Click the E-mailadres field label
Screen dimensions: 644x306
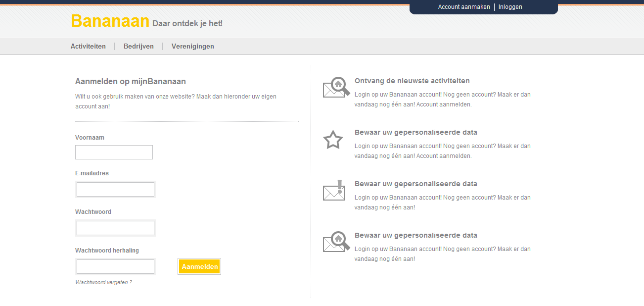pyautogui.click(x=92, y=173)
